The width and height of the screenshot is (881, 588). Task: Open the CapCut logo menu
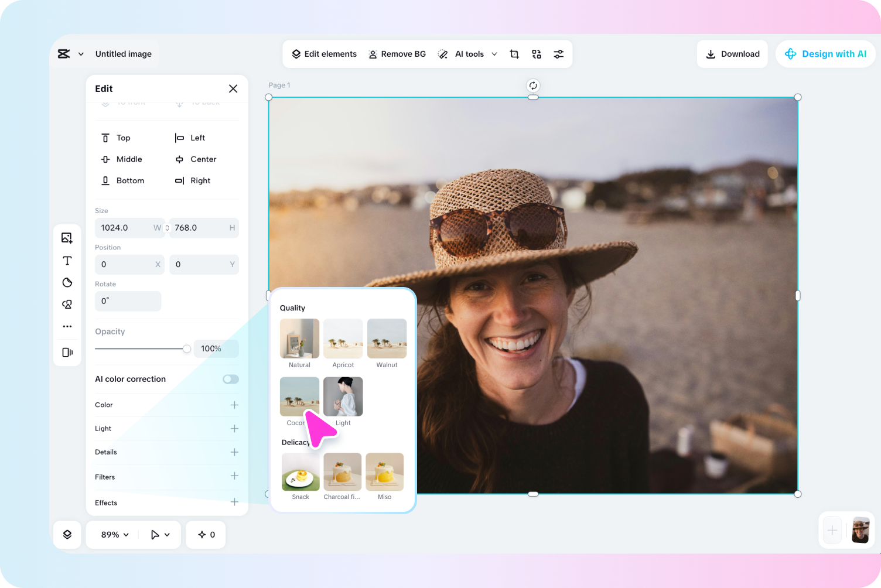click(x=64, y=54)
